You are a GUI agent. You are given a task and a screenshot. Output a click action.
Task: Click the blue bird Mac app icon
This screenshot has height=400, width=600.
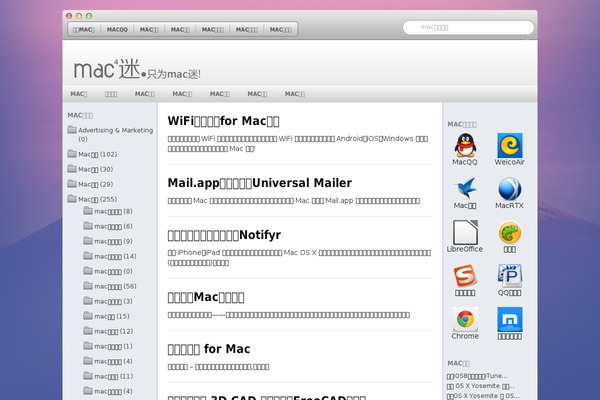(x=465, y=188)
